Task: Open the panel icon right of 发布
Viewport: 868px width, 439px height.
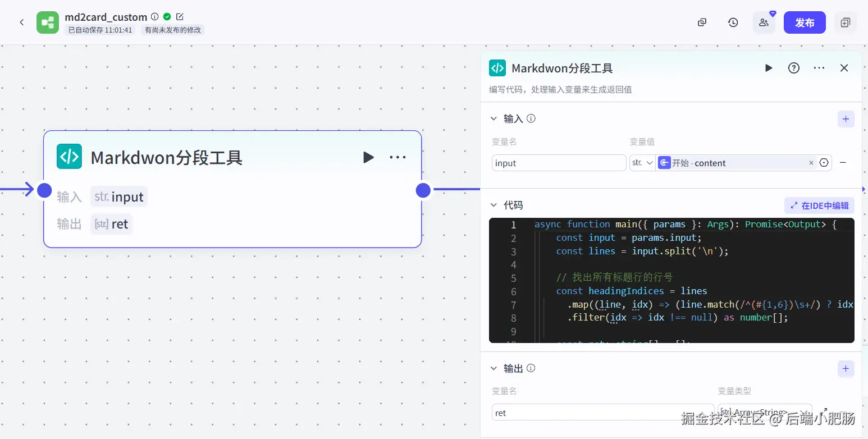Action: click(846, 22)
